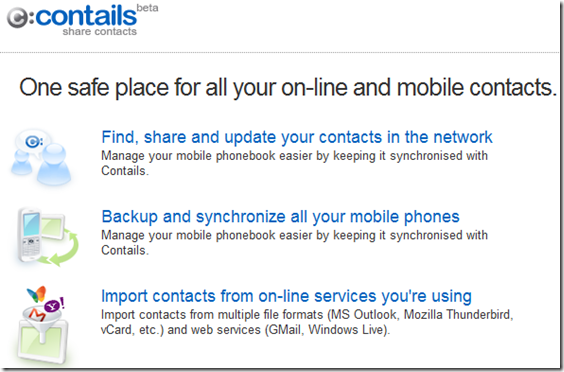Click the 'beta' label next to logo
This screenshot has width=564, height=372.
coord(147,8)
